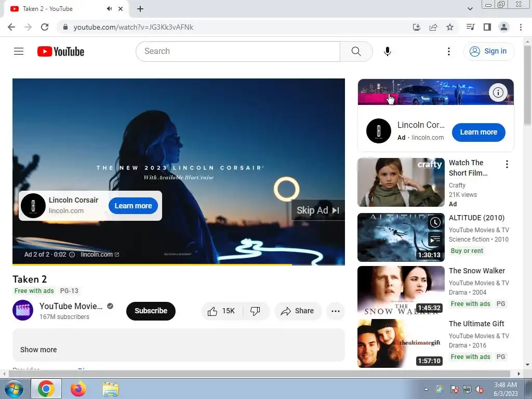Start voice search with the microphone
Screen dimensions: 532x399
pos(387,51)
